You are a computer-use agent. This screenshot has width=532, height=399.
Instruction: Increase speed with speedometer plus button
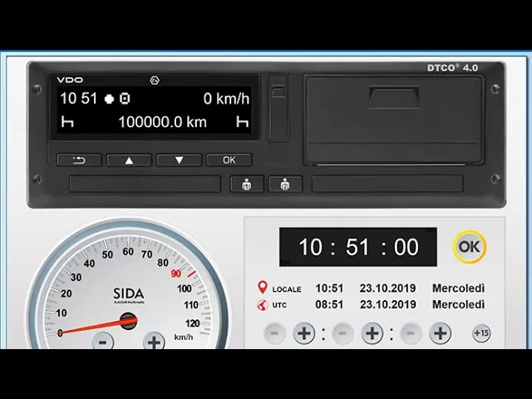coord(154,341)
